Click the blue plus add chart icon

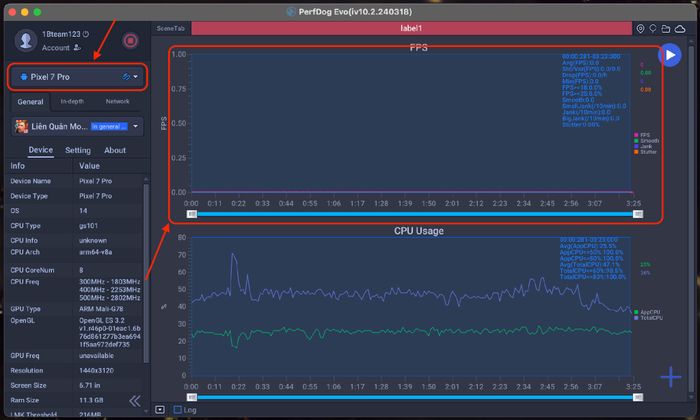point(671,377)
